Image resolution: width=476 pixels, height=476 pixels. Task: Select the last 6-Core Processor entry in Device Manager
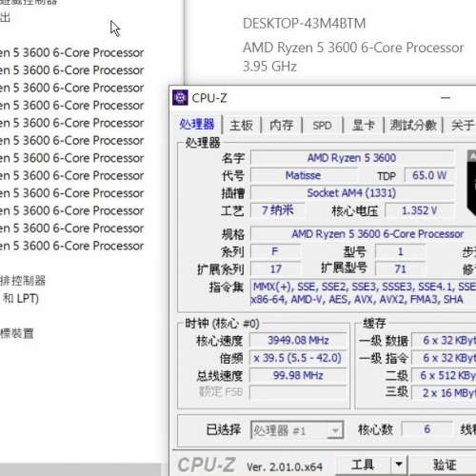(x=72, y=246)
